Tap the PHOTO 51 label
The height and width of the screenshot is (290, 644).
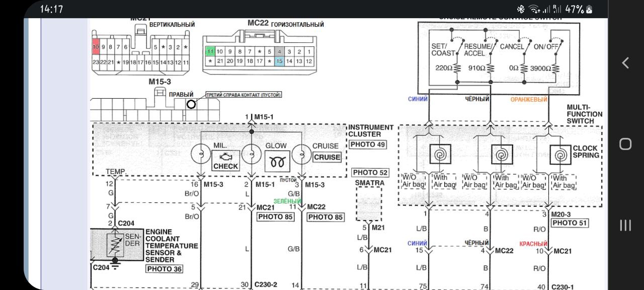(x=570, y=223)
